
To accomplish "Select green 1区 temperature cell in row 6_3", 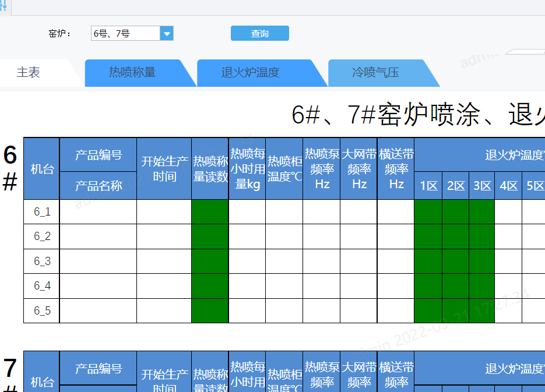I will point(428,261).
